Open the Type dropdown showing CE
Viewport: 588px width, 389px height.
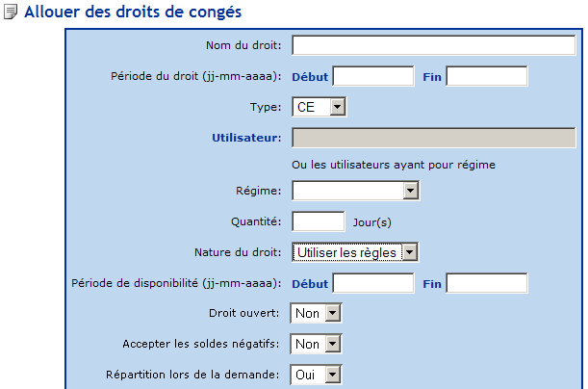pyautogui.click(x=319, y=107)
